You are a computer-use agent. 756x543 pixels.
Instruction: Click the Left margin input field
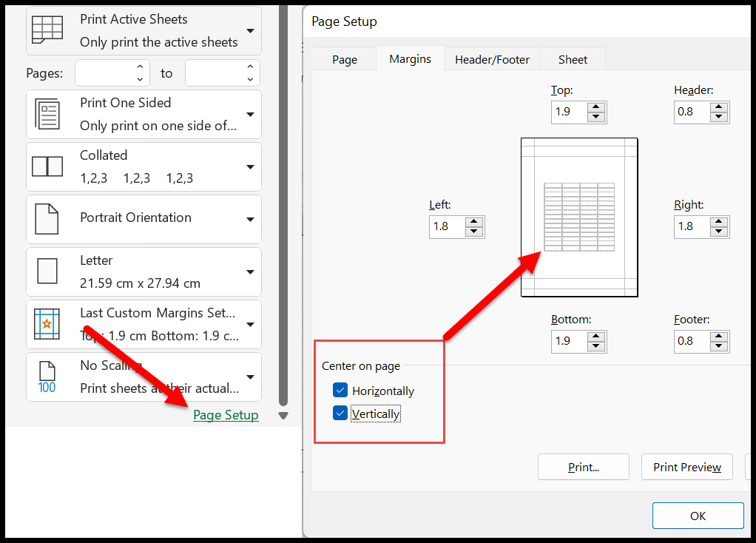tap(448, 226)
